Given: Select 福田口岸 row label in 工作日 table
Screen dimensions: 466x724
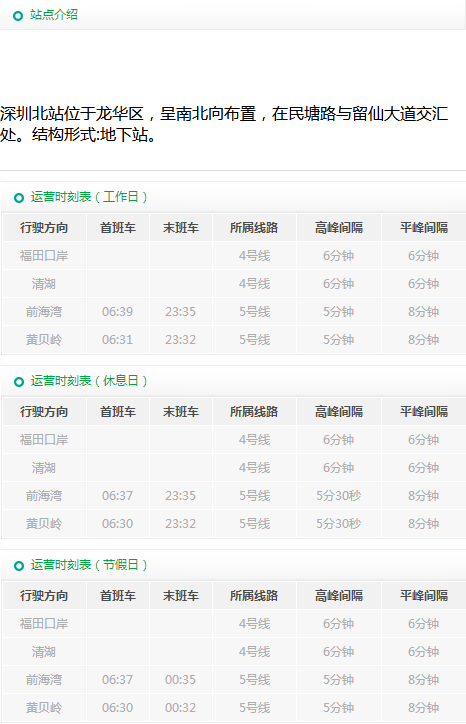Looking at the screenshot, I should point(44,256).
